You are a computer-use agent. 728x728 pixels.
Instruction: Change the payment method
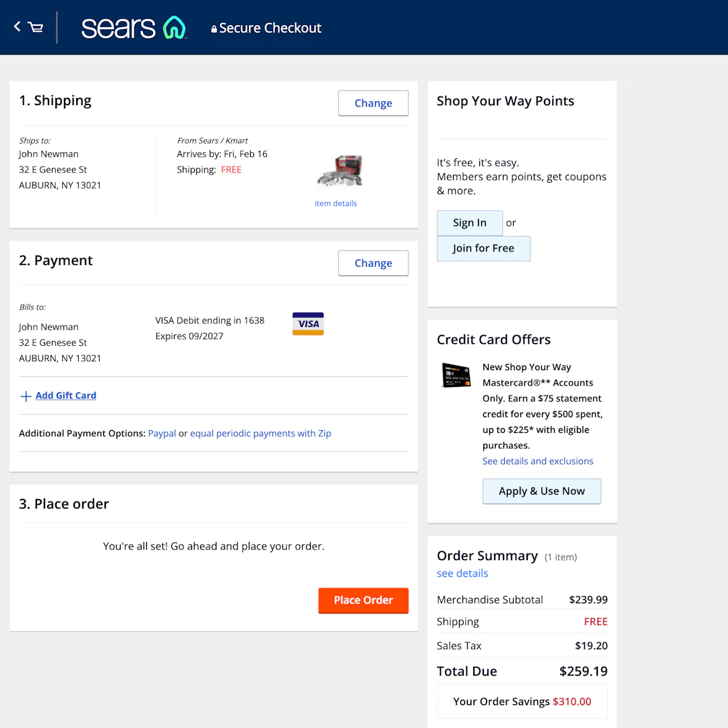click(373, 263)
